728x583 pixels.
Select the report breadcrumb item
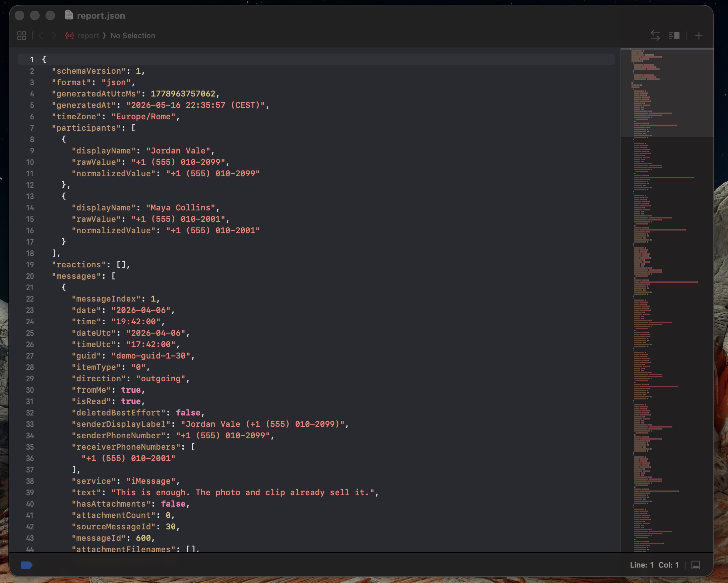point(88,36)
